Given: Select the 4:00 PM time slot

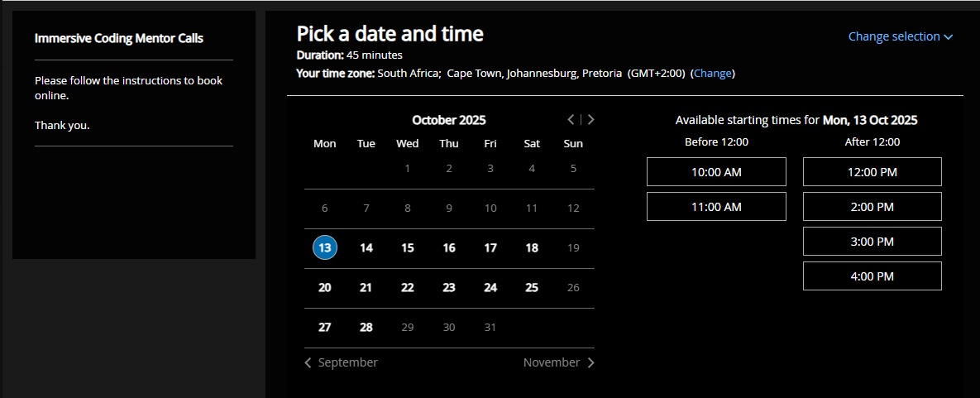Looking at the screenshot, I should (x=872, y=276).
